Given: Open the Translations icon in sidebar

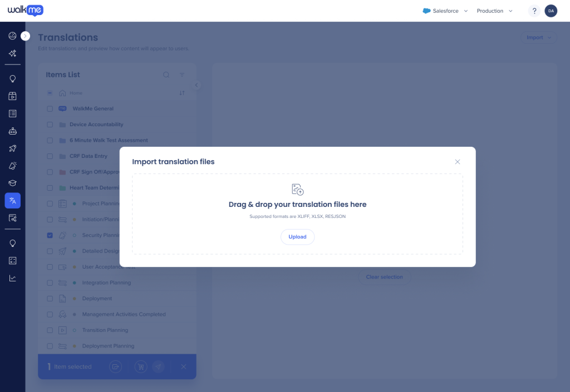Looking at the screenshot, I should (12, 201).
